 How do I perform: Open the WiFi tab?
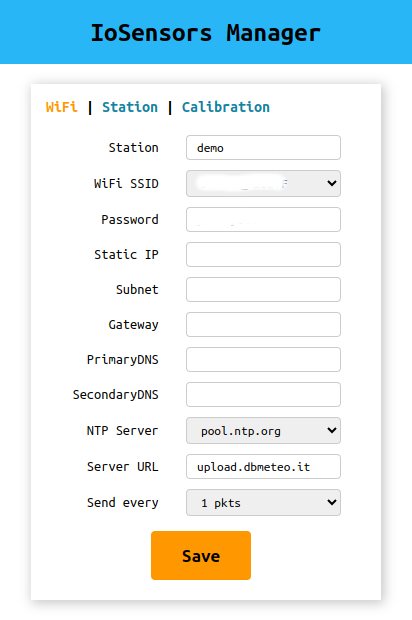click(x=61, y=107)
